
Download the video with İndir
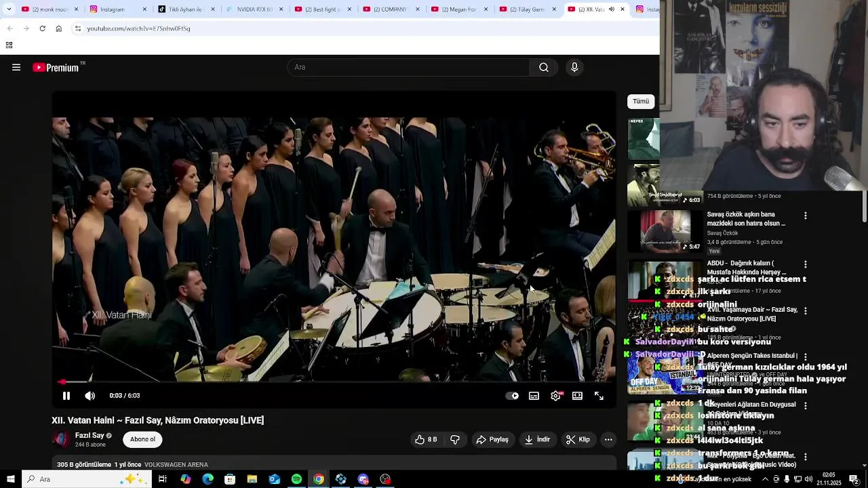click(x=537, y=439)
